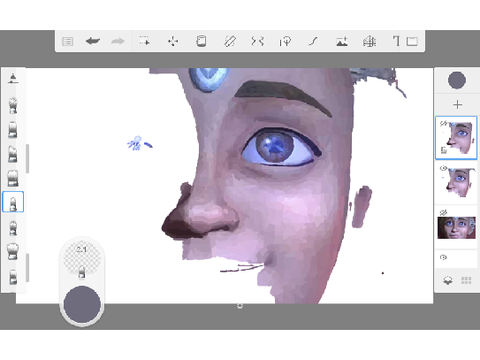Select the dark reference photo layer

pyautogui.click(x=456, y=228)
